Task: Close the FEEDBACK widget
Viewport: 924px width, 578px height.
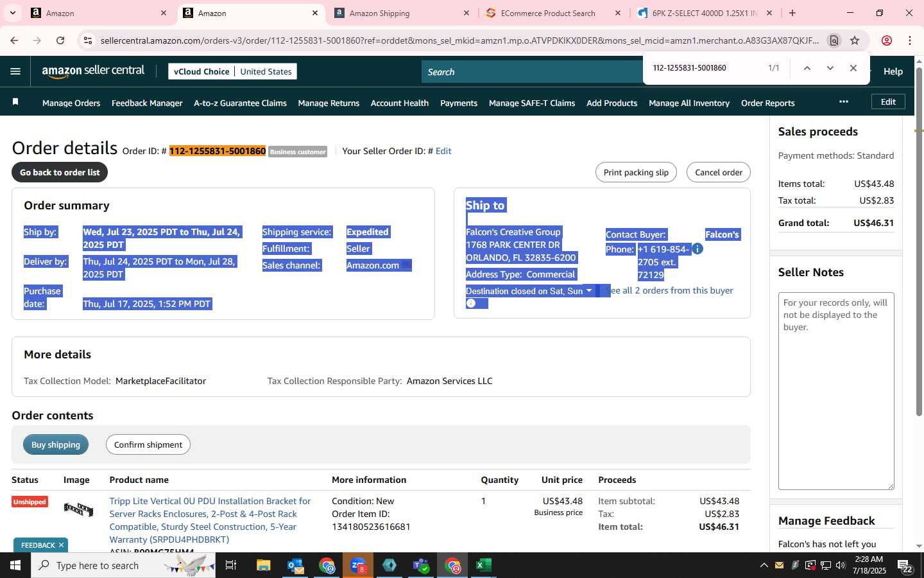Action: (61, 545)
